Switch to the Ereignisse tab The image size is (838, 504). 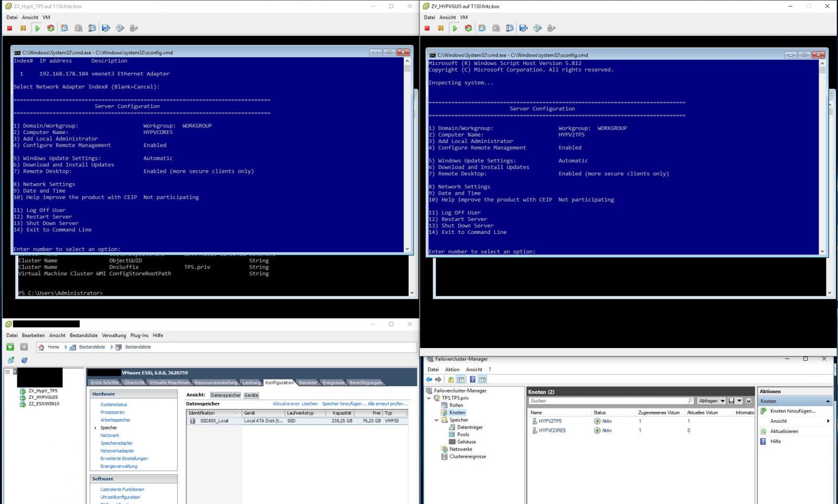pos(333,383)
